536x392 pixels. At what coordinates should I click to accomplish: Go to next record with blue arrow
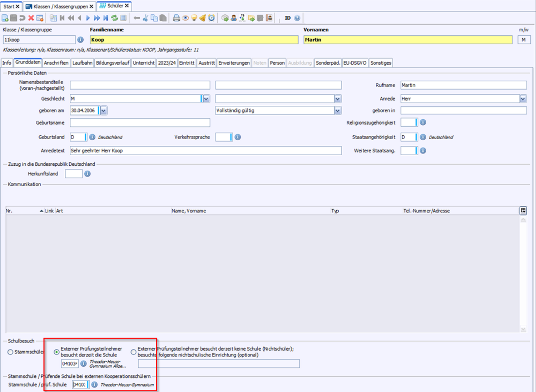[88, 18]
